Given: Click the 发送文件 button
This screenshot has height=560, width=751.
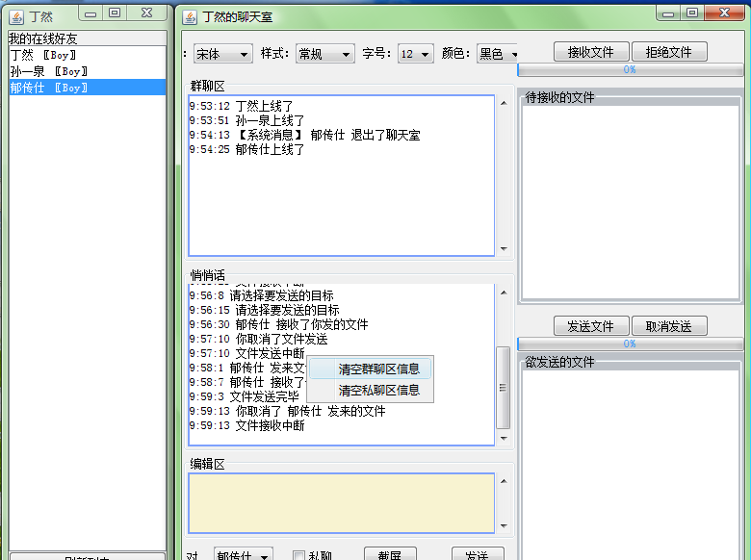Looking at the screenshot, I should pos(591,326).
